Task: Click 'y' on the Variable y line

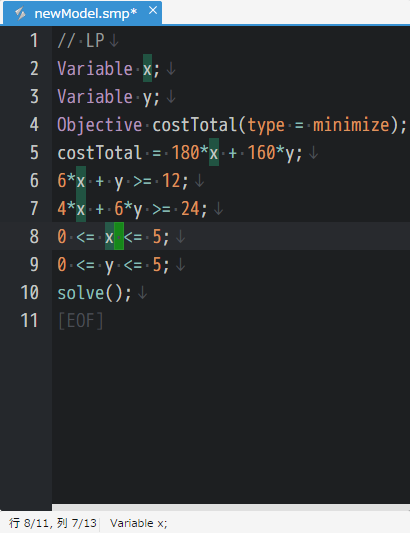Action: [x=147, y=99]
